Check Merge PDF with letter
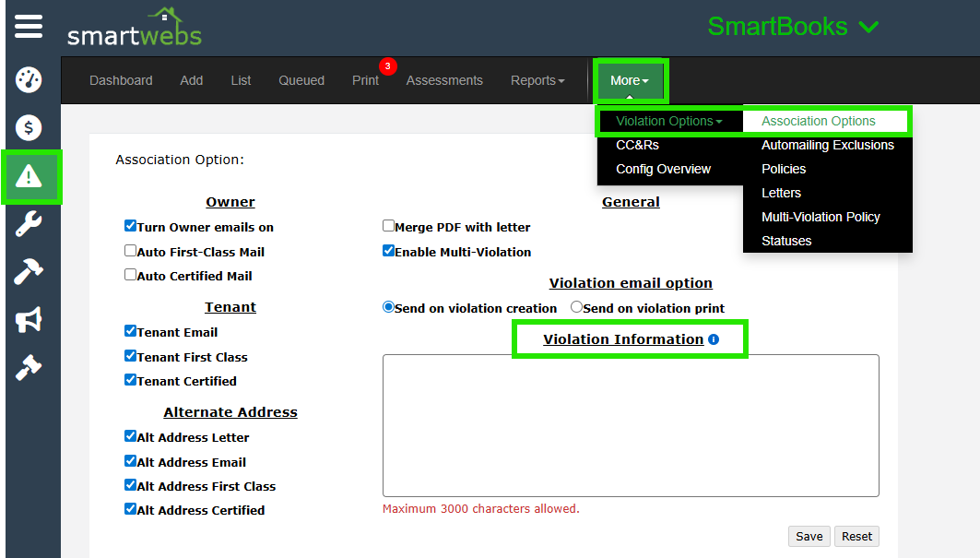Screen dimensions: 980x558 pyautogui.click(x=389, y=226)
